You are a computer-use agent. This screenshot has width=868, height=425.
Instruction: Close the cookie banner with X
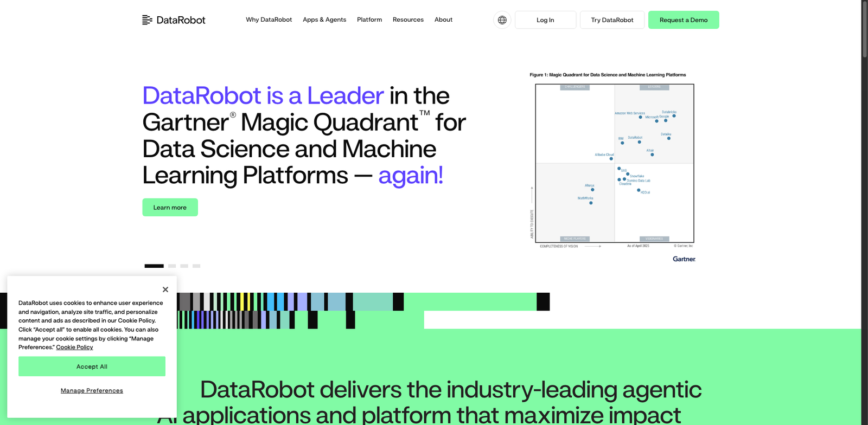pyautogui.click(x=165, y=289)
